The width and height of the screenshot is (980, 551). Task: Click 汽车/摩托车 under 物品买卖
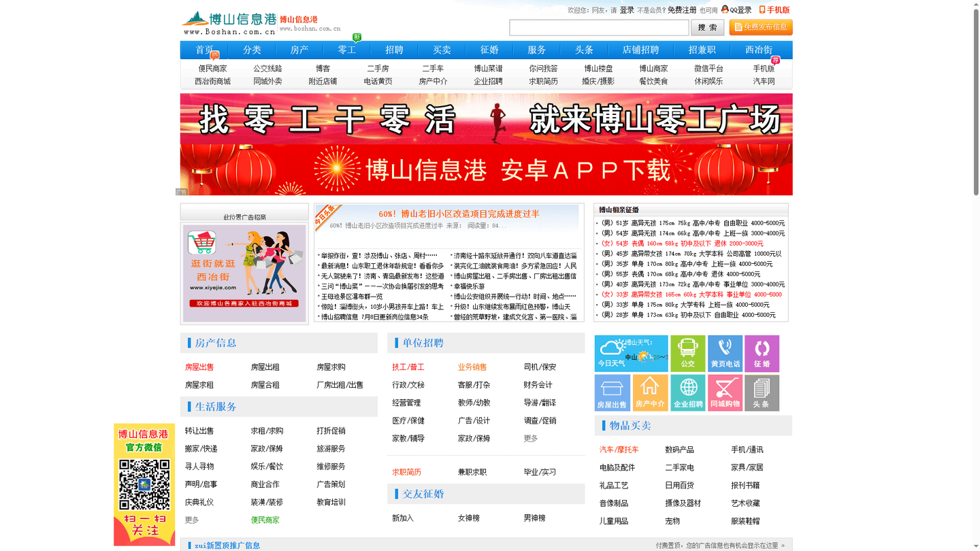pos(619,450)
